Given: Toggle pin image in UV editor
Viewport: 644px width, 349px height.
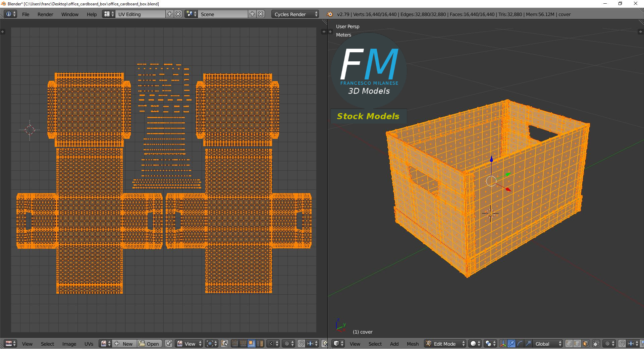Looking at the screenshot, I should tap(168, 344).
